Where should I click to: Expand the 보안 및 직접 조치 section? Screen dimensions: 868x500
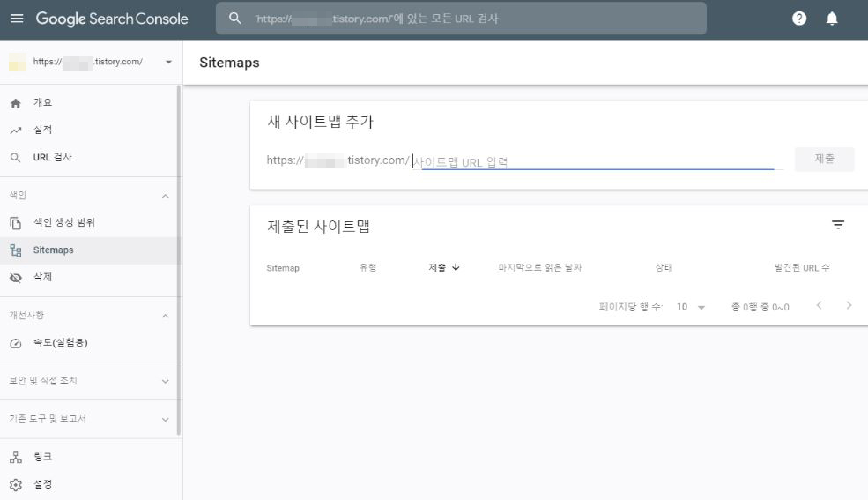(x=165, y=381)
